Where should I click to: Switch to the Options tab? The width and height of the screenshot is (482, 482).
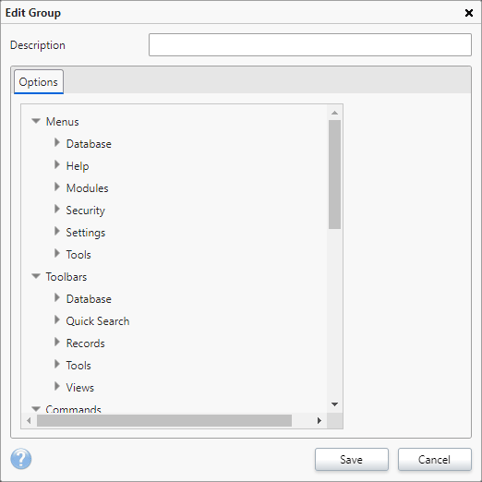tap(38, 82)
